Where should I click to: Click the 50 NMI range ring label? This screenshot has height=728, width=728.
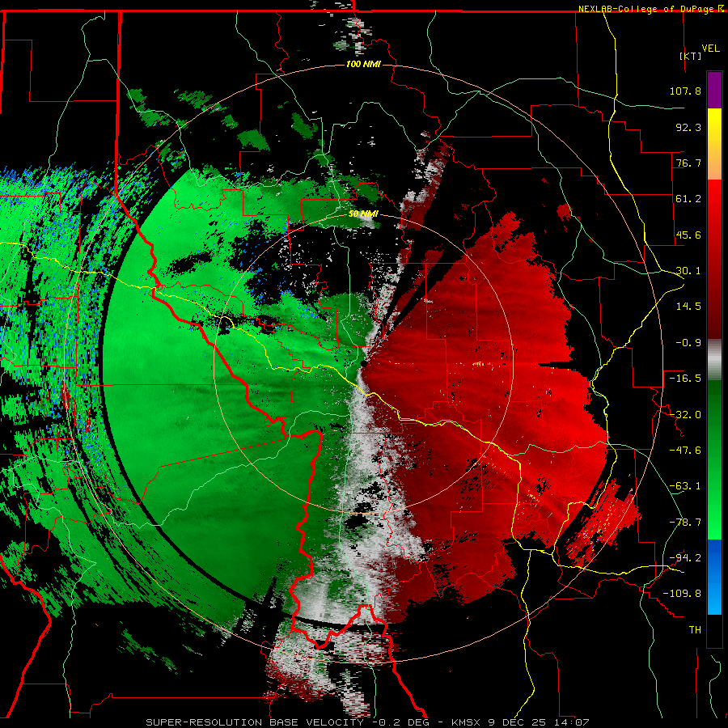[x=363, y=214]
